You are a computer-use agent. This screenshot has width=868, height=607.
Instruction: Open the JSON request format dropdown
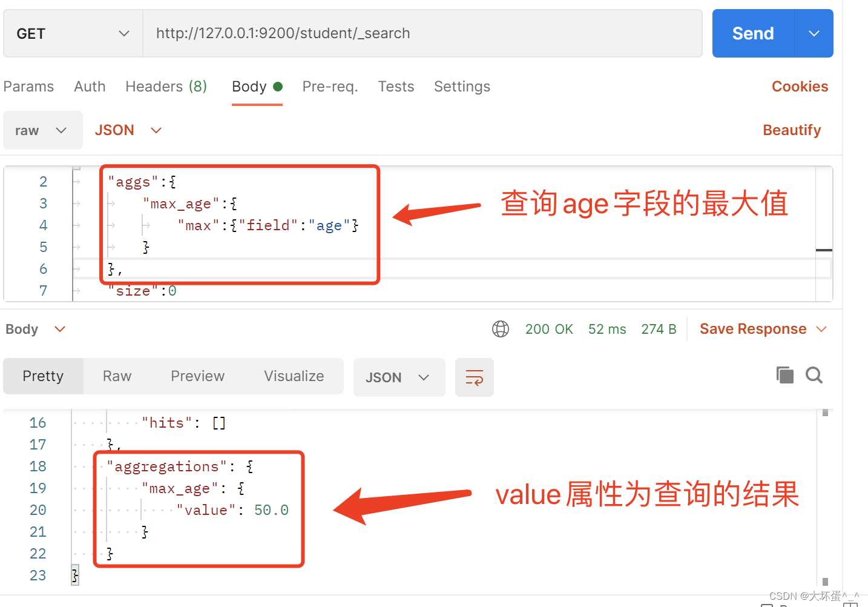point(128,130)
